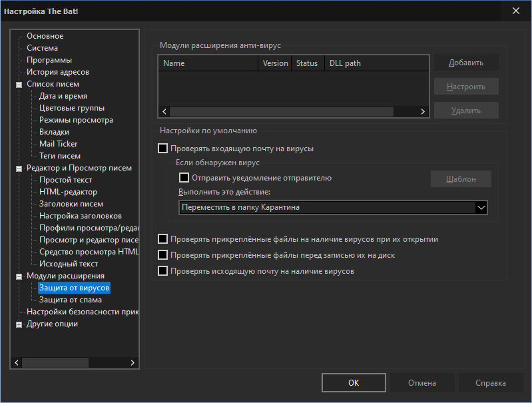
Task: Click right arrow of settings tree scrollbar
Action: (133, 362)
